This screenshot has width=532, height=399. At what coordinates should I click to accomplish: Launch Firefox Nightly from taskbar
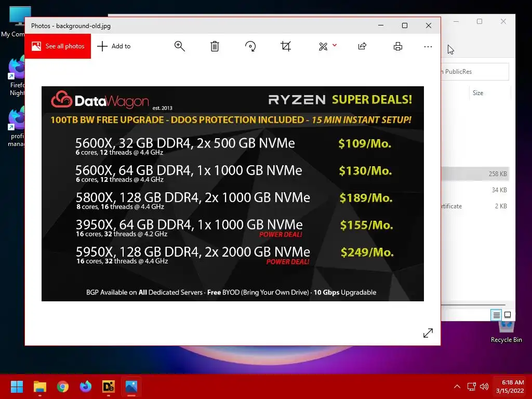[x=86, y=387]
